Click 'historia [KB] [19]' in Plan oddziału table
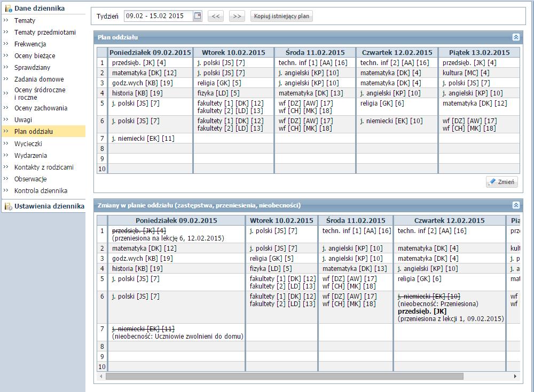This screenshot has height=392, width=534. [x=137, y=93]
